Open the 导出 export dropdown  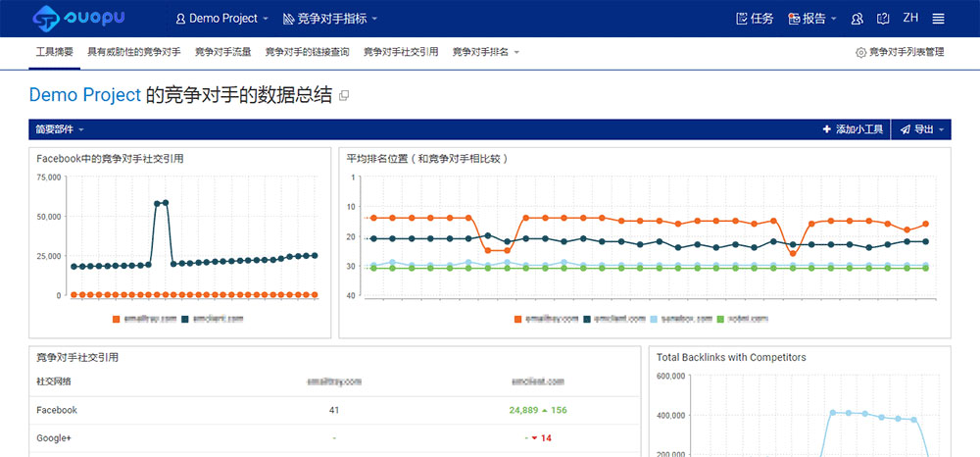tap(922, 129)
